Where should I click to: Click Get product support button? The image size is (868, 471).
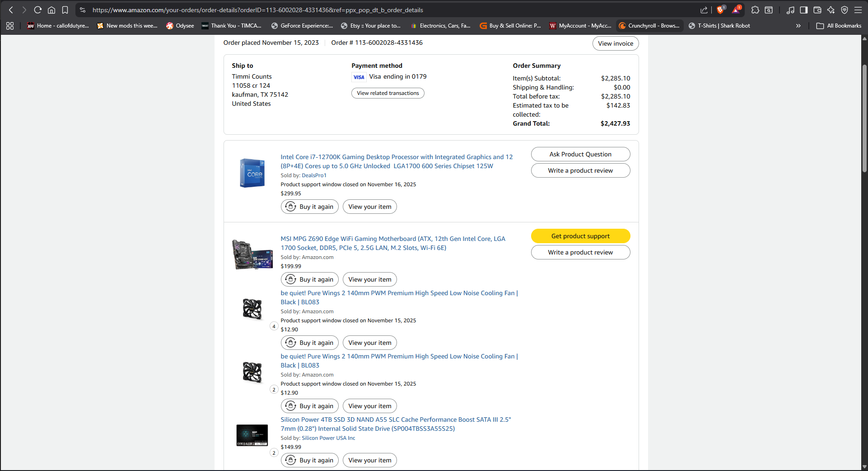click(580, 236)
